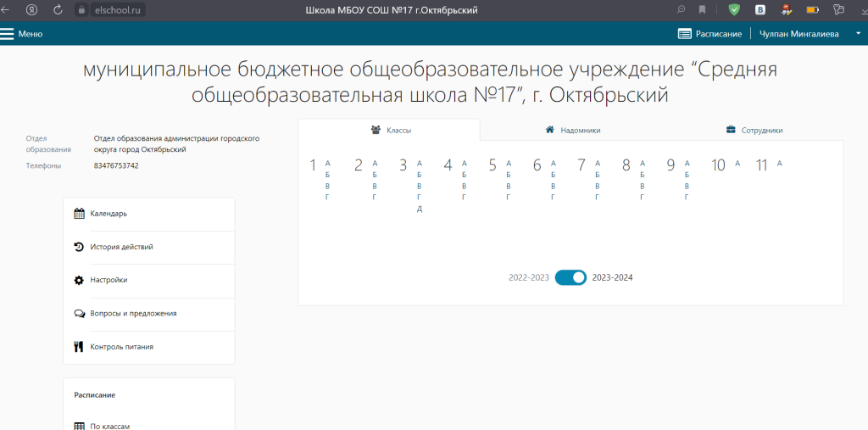Open the browser page search icon
The image size is (868, 430).
[x=682, y=9]
